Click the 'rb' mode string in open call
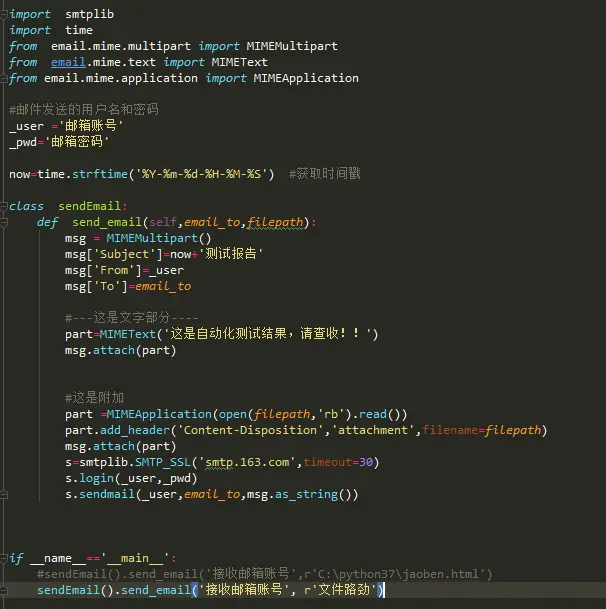The image size is (606, 609). 331,414
